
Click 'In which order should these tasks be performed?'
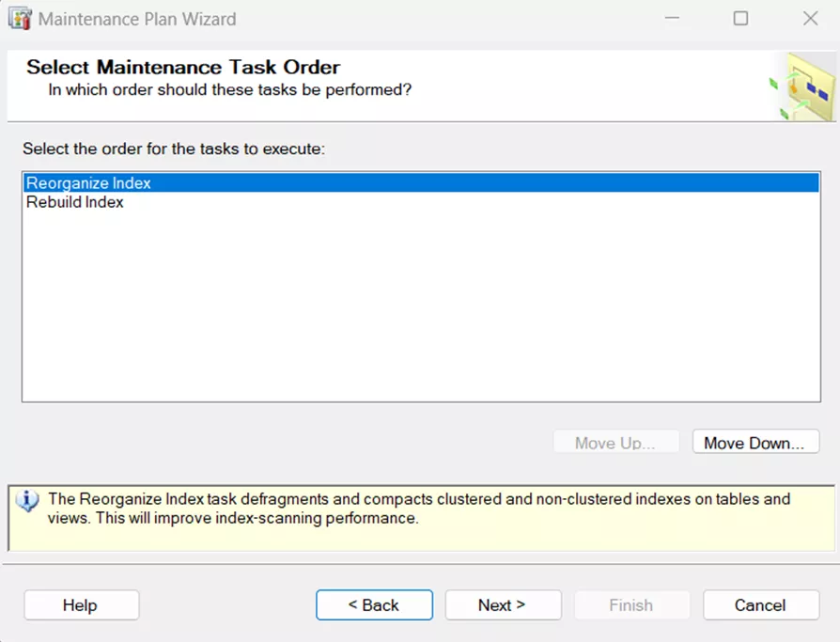click(x=230, y=89)
